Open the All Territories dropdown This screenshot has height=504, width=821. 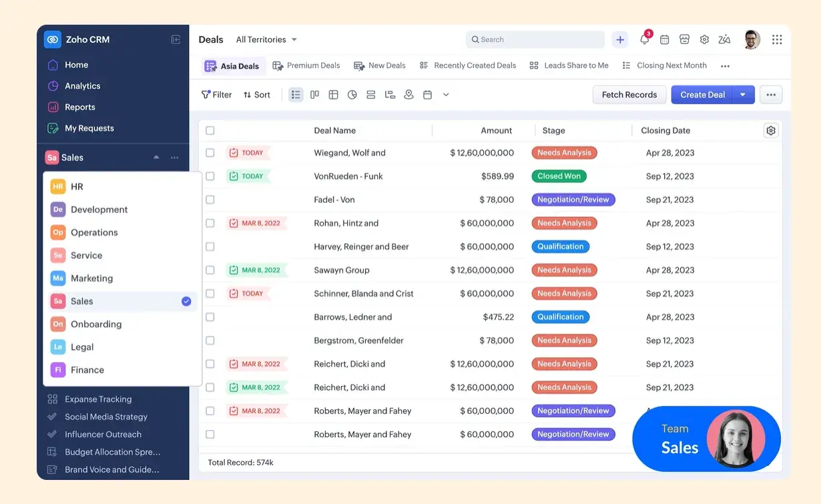pos(266,39)
